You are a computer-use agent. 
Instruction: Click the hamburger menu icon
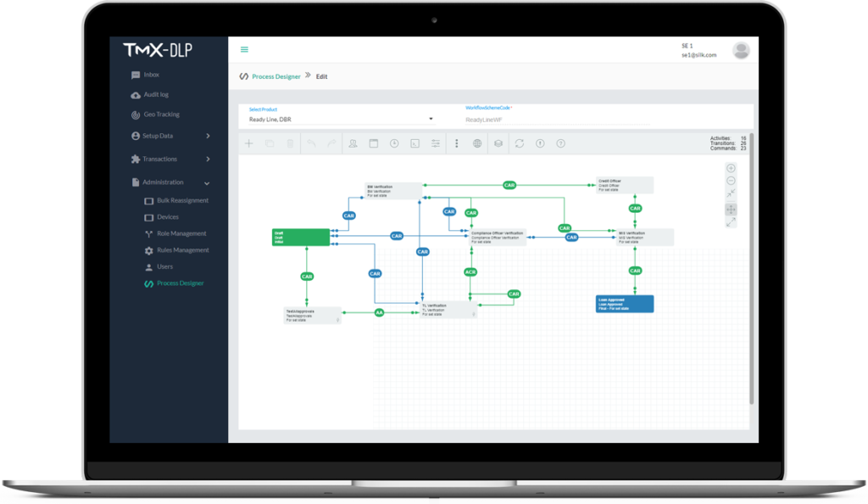click(x=244, y=49)
